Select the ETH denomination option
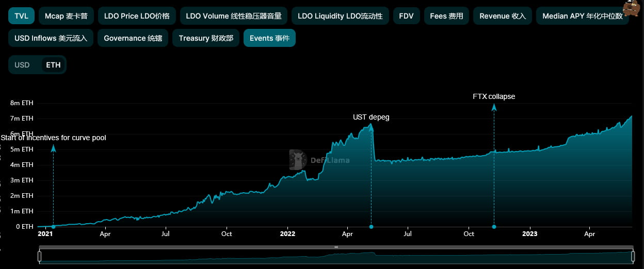 coord(53,65)
